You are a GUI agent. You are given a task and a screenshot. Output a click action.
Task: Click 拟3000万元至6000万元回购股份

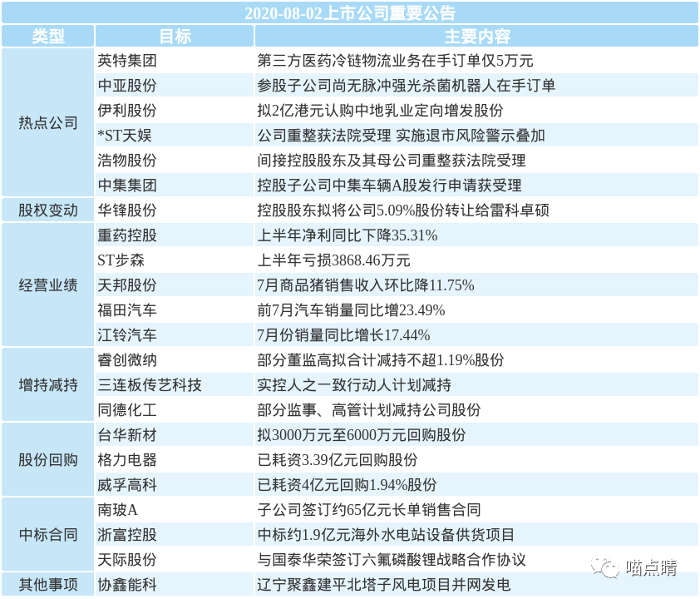point(361,434)
